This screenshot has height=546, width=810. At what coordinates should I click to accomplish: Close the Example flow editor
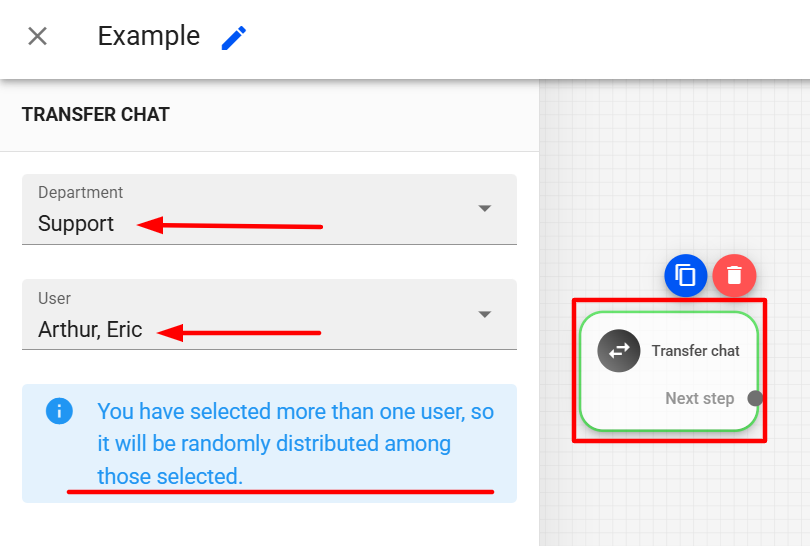point(37,37)
